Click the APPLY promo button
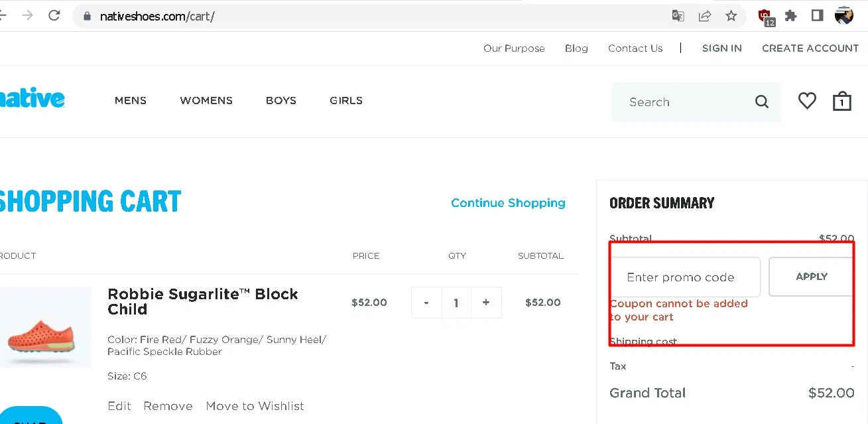 pyautogui.click(x=811, y=277)
